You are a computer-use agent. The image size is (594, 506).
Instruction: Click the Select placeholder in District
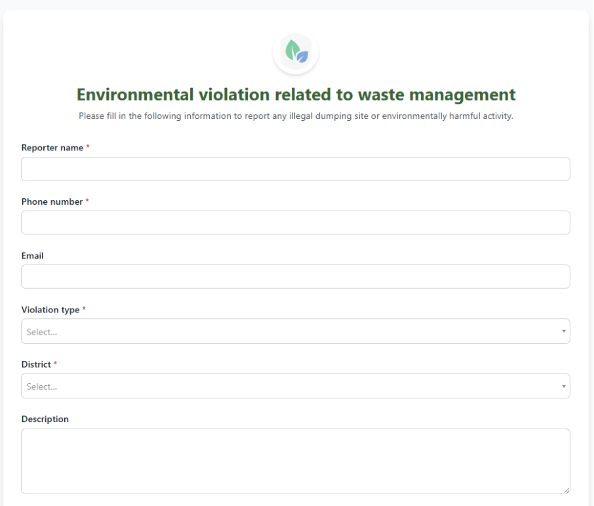tap(42, 387)
